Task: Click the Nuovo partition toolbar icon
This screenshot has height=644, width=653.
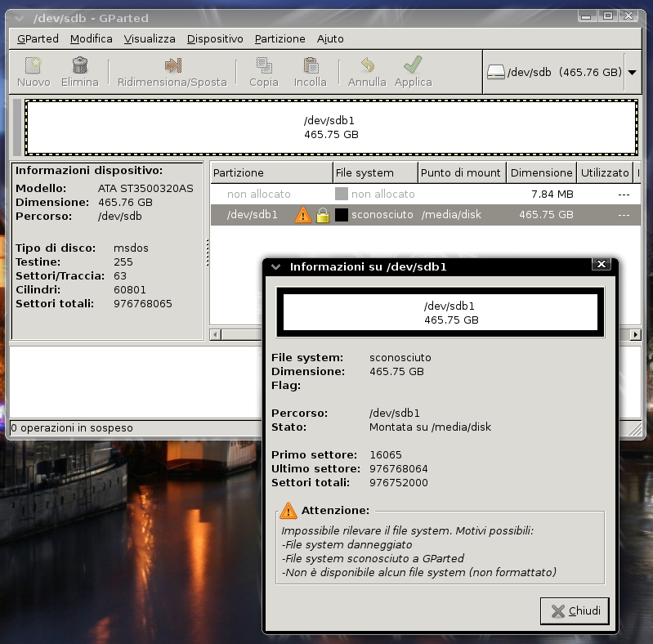Action: [34, 65]
